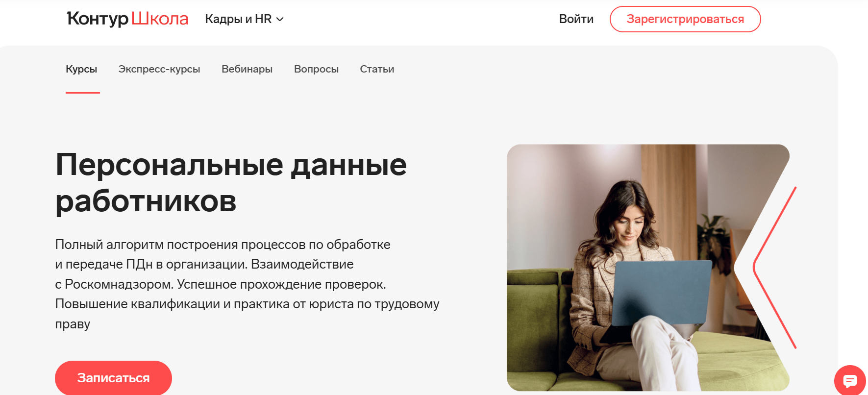Open the Кадры и HR category menu
Screen dimensions: 868x395
point(244,19)
